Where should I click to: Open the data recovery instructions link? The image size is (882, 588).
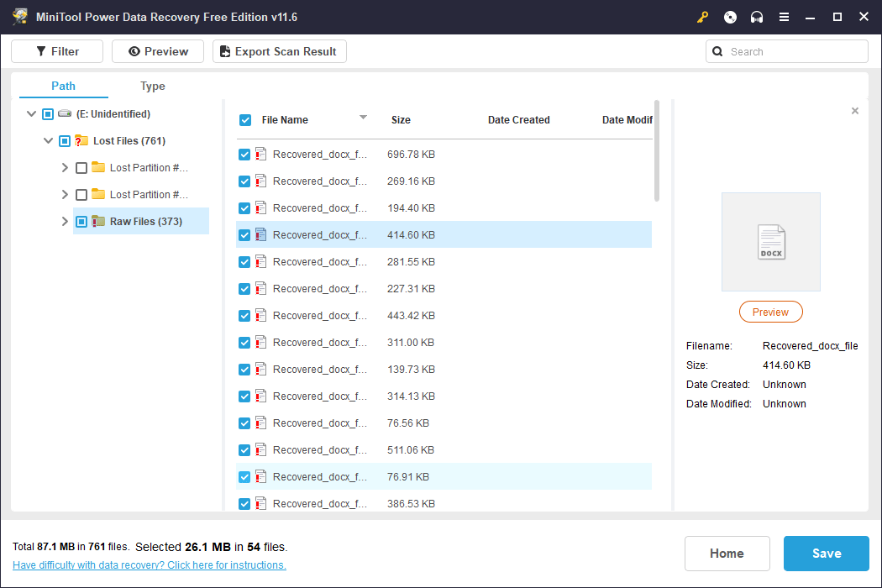(149, 564)
